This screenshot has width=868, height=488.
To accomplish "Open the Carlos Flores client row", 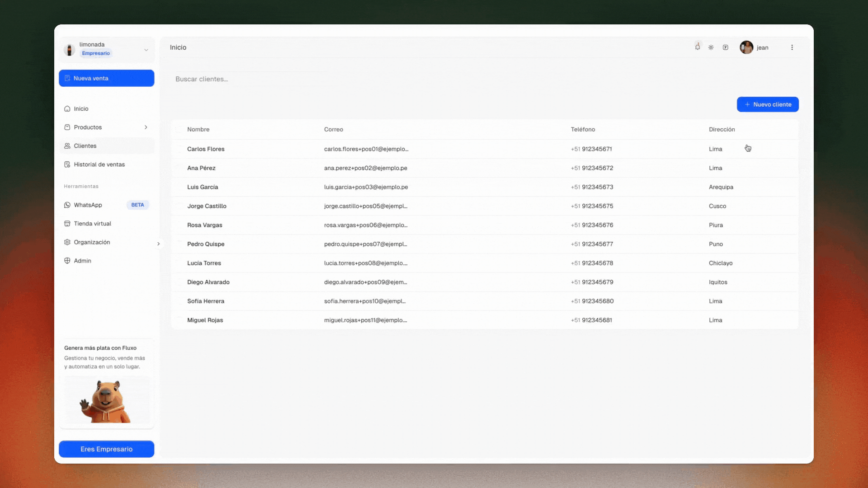I will point(206,149).
